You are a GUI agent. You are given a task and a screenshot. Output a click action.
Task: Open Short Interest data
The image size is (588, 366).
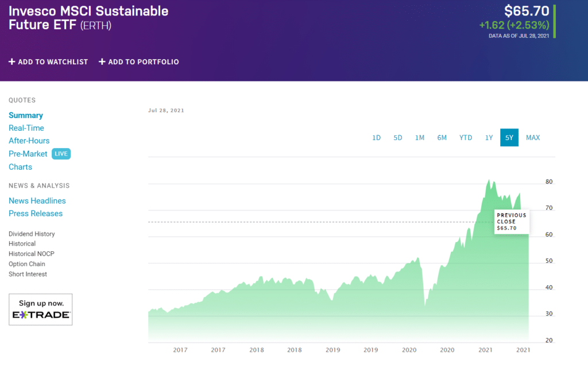point(28,274)
